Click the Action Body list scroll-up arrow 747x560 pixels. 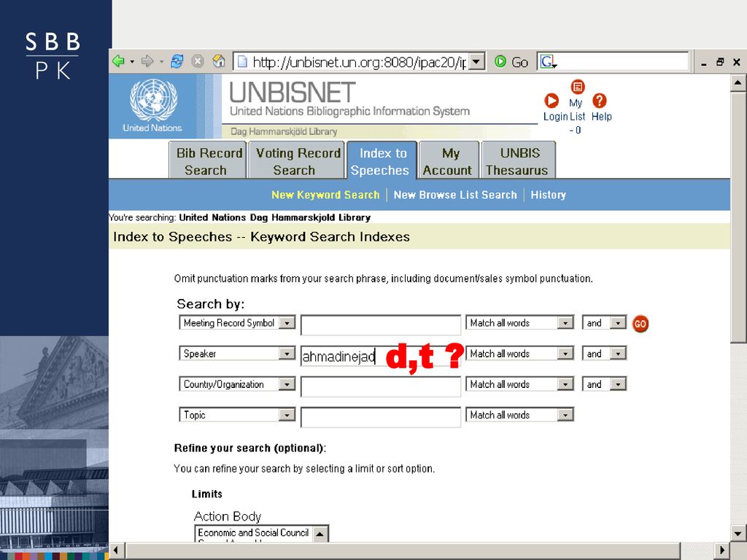click(320, 534)
